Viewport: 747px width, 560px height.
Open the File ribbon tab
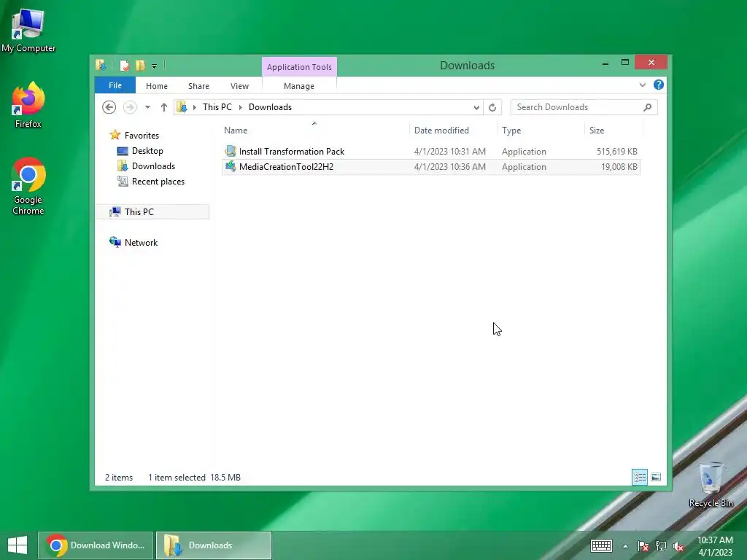(x=115, y=85)
